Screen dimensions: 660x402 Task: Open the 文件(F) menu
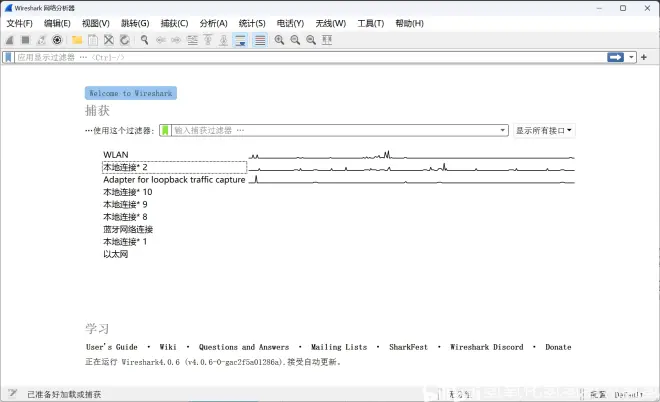tap(19, 24)
